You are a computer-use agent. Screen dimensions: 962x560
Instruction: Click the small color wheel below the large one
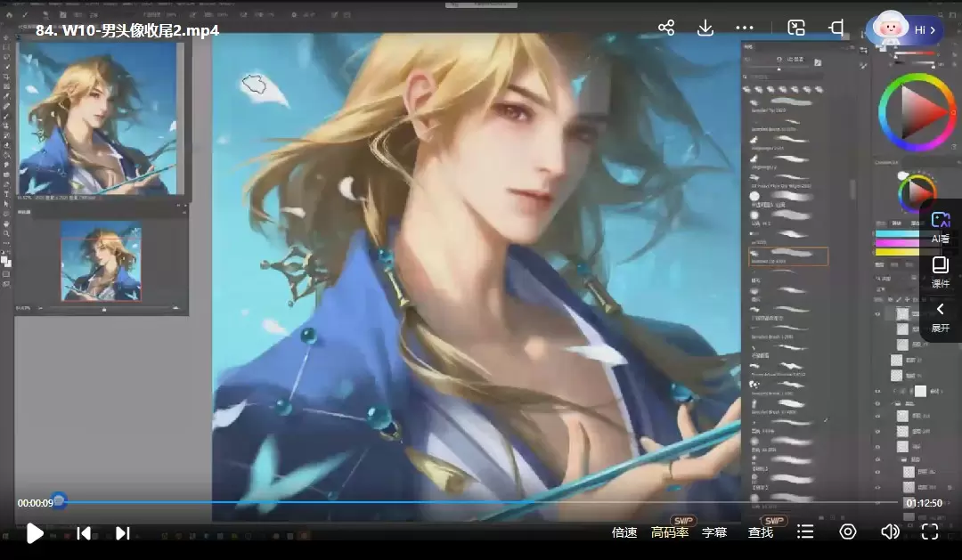pos(917,193)
